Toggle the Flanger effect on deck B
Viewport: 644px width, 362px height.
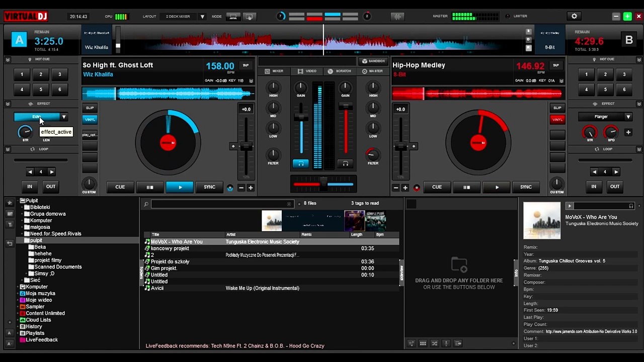[601, 117]
